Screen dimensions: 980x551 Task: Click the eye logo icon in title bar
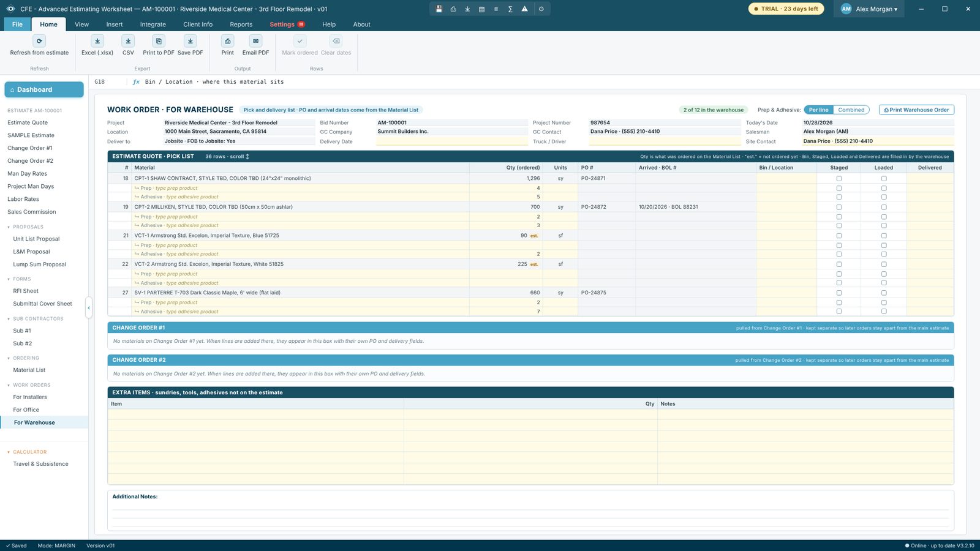[x=10, y=9]
